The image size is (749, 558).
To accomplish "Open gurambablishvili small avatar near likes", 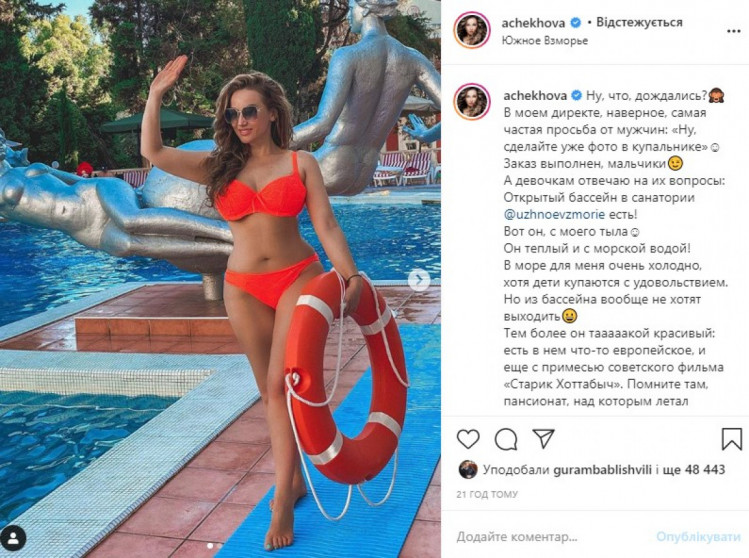I will pyautogui.click(x=468, y=470).
